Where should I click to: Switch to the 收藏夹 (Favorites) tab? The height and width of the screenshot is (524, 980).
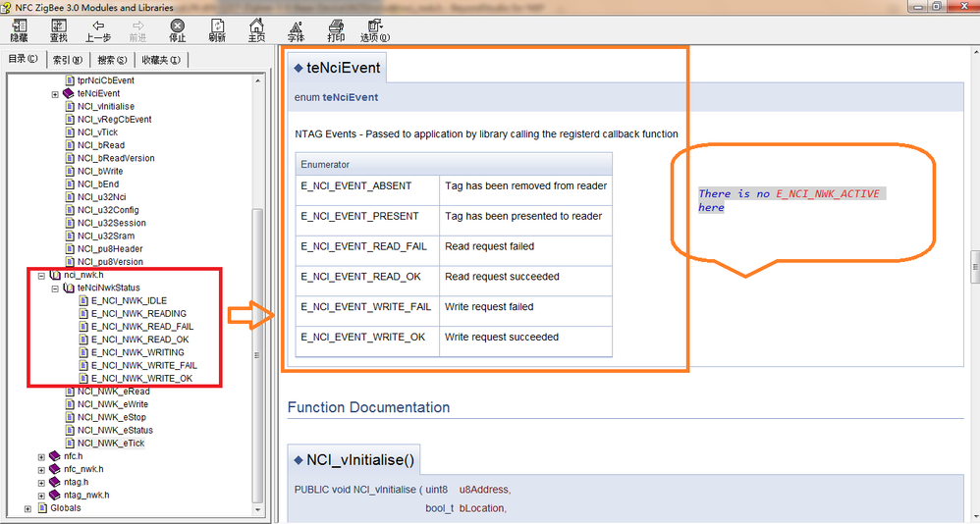pos(161,60)
